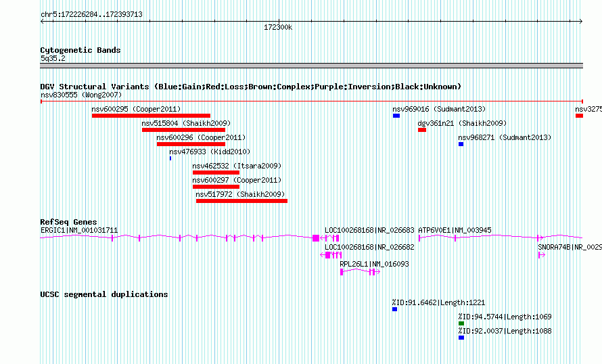Click the blue nsv969016 gain marker

pyautogui.click(x=396, y=116)
